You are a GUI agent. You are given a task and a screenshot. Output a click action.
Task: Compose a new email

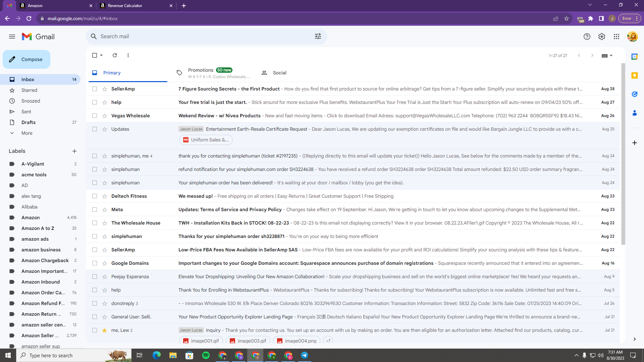(26, 59)
